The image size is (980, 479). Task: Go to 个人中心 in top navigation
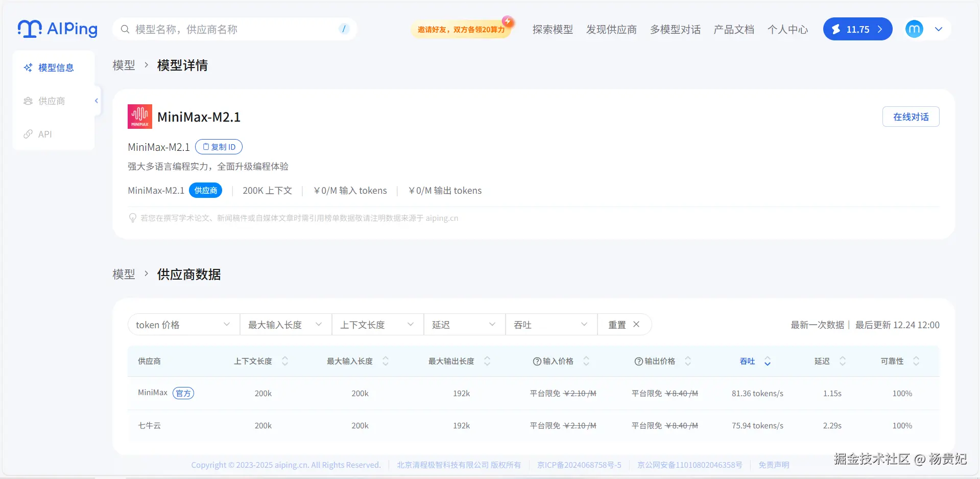tap(787, 30)
